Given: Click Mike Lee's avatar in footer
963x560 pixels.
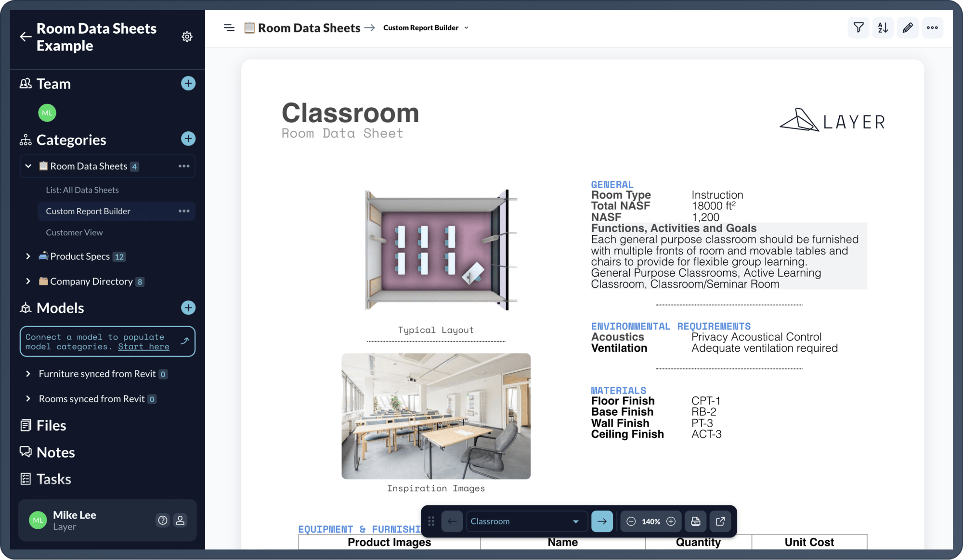Looking at the screenshot, I should pos(38,520).
